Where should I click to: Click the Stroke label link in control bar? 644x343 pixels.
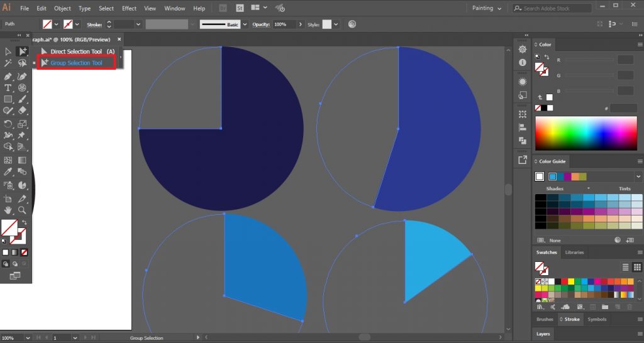(94, 24)
